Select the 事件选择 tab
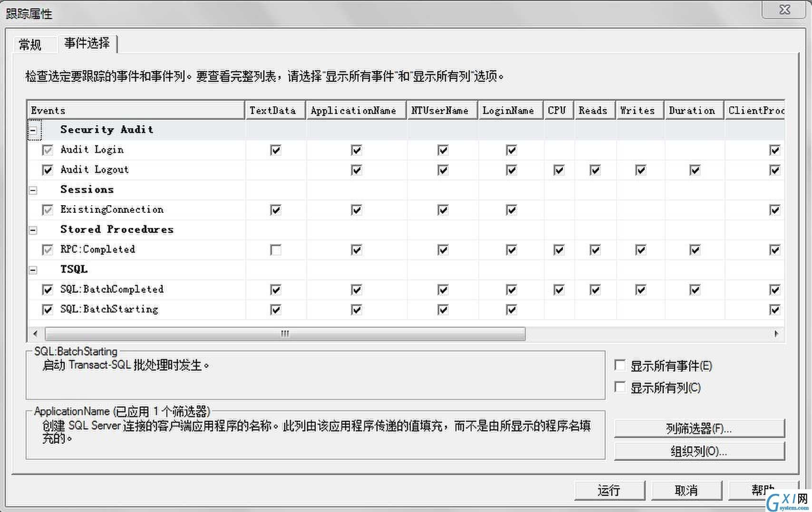This screenshot has height=512, width=812. point(87,43)
